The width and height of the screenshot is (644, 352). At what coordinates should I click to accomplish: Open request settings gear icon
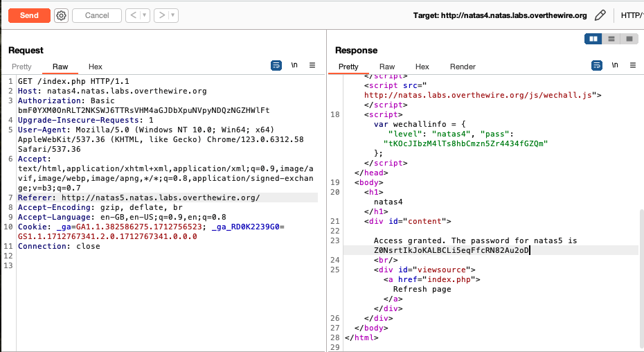tap(61, 16)
